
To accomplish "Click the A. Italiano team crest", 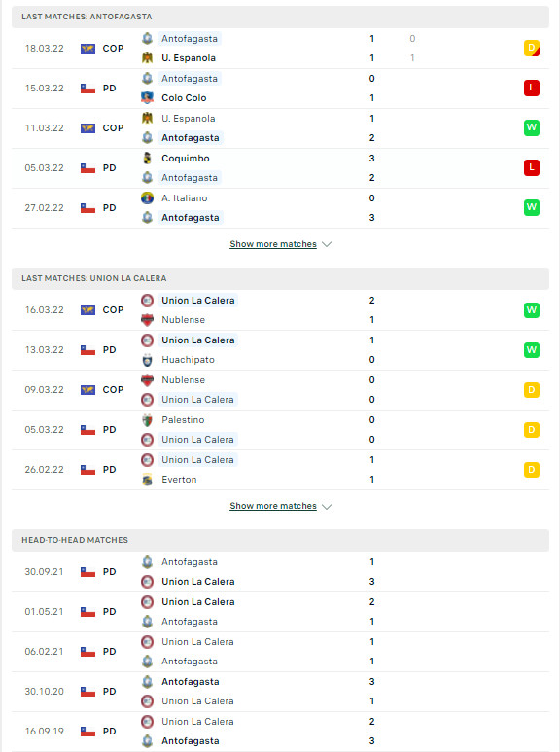I will [147, 198].
